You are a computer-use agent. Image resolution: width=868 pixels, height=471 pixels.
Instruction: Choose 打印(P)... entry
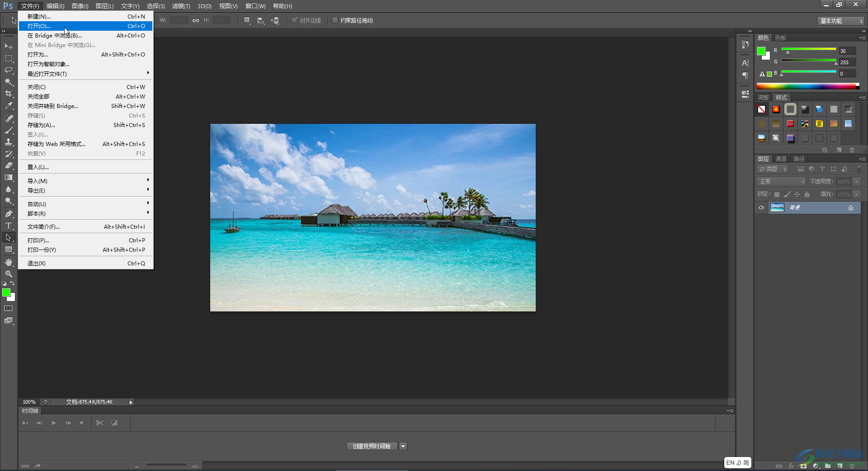click(86, 240)
